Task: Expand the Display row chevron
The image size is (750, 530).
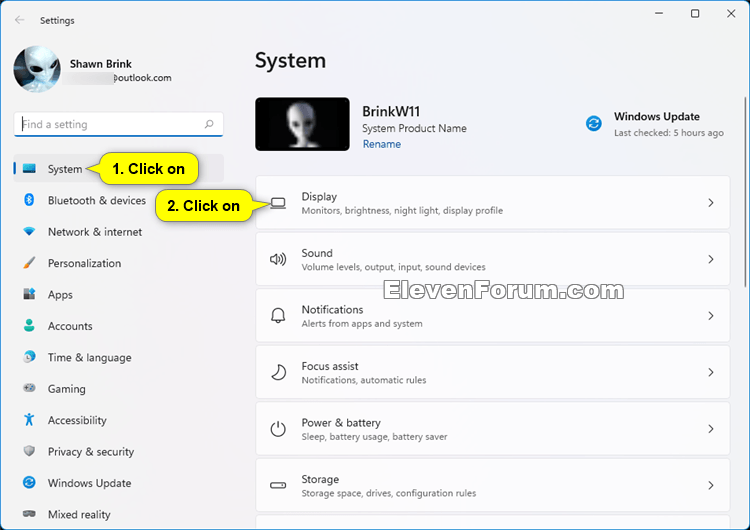Action: (711, 203)
